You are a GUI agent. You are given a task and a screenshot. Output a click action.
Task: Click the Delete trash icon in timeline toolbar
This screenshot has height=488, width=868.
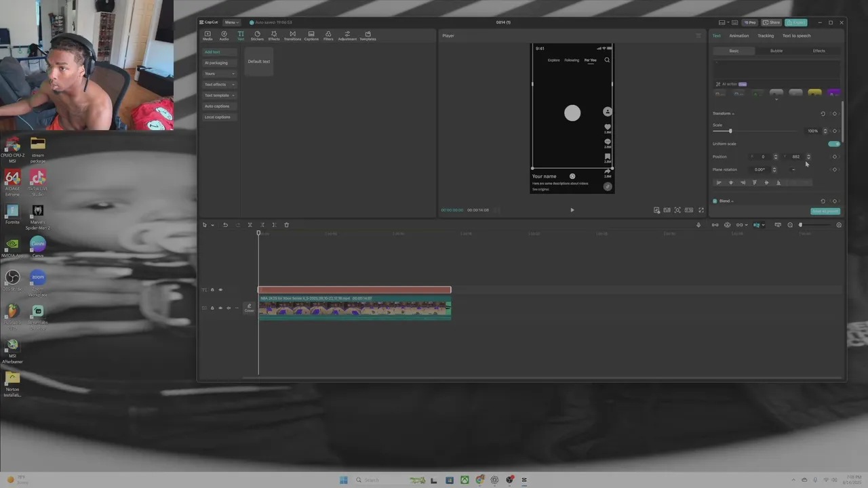tap(286, 225)
